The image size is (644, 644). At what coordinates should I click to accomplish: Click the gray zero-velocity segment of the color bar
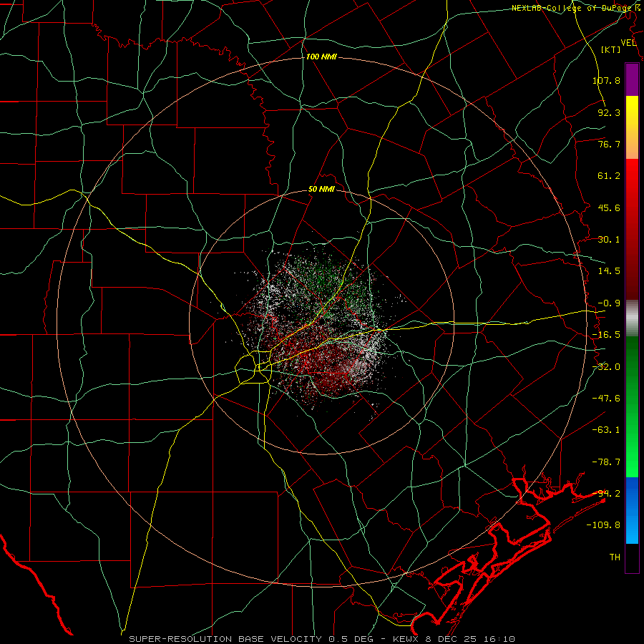coord(632,318)
